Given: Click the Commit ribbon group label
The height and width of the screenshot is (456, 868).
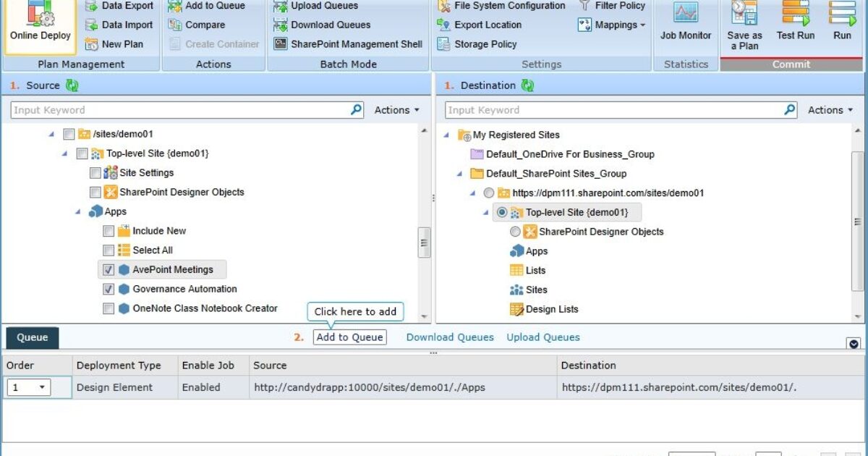Looking at the screenshot, I should (791, 64).
